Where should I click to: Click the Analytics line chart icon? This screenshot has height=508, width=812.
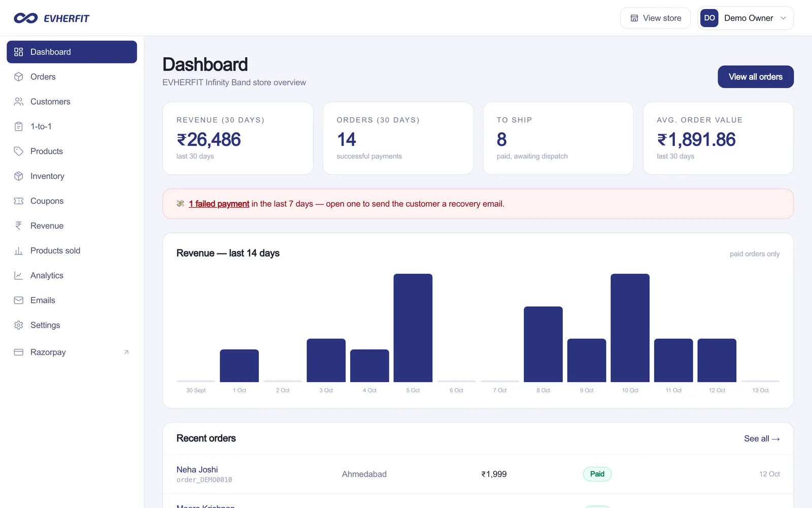19,276
